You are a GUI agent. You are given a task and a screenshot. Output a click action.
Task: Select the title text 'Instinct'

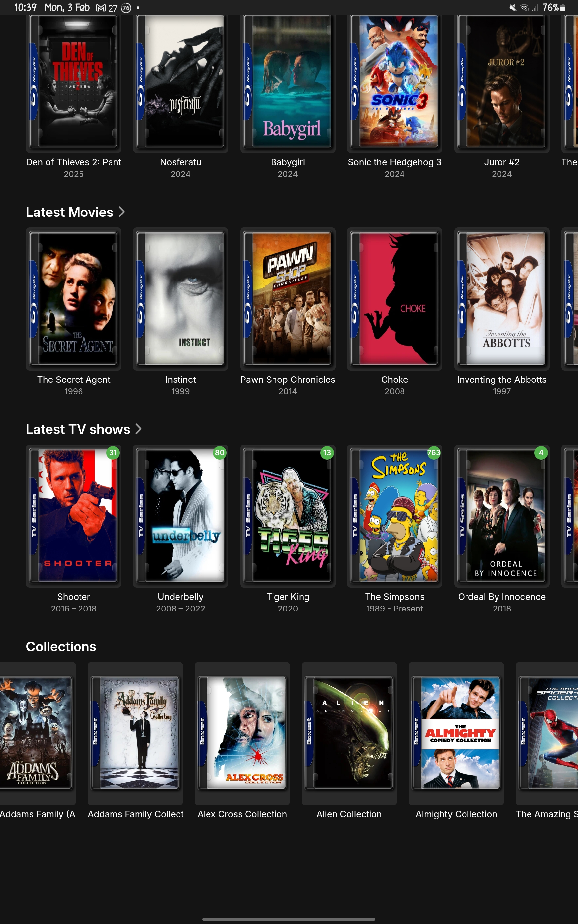pos(180,379)
